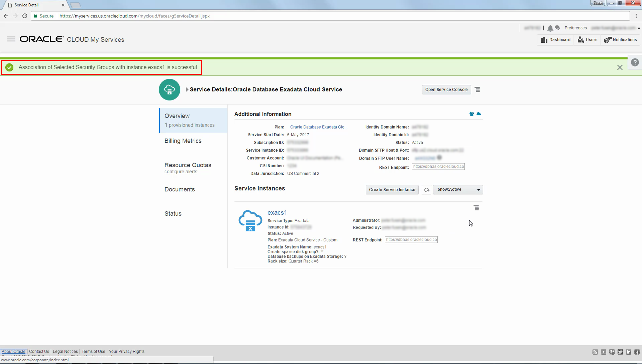Expand the user account dropdown arrow
Image resolution: width=642 pixels, height=364 pixels.
[639, 29]
